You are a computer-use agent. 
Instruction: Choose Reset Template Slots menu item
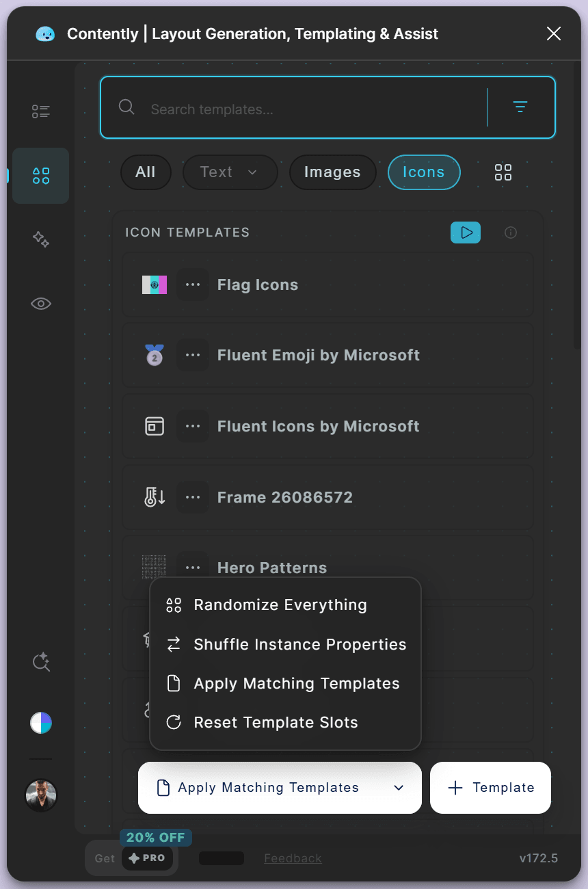coord(285,722)
